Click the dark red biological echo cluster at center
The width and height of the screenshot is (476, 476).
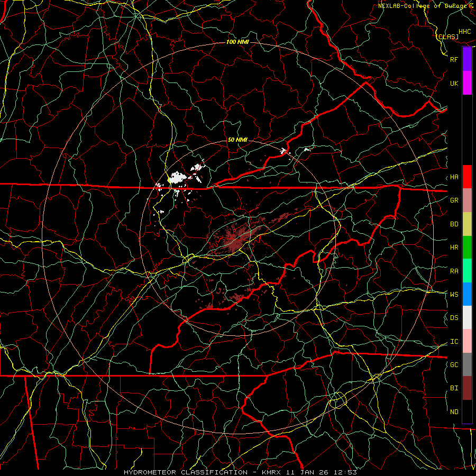235,239
